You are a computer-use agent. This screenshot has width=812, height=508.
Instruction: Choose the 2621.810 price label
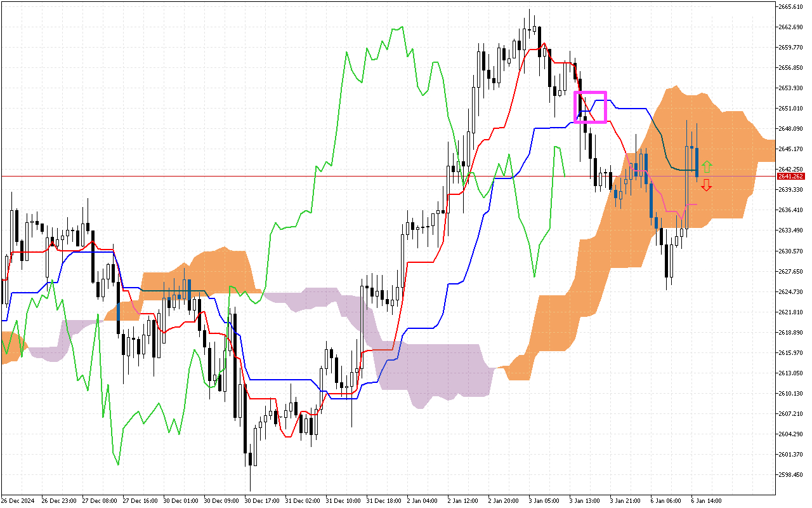(790, 312)
